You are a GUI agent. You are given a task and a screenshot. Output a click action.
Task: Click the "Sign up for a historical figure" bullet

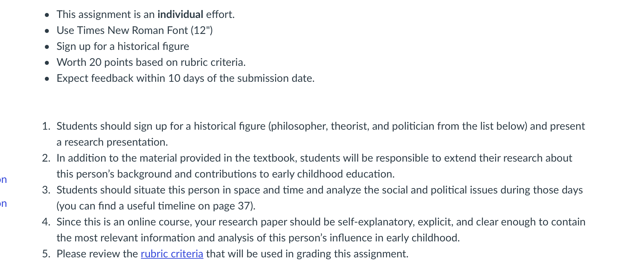pos(123,46)
